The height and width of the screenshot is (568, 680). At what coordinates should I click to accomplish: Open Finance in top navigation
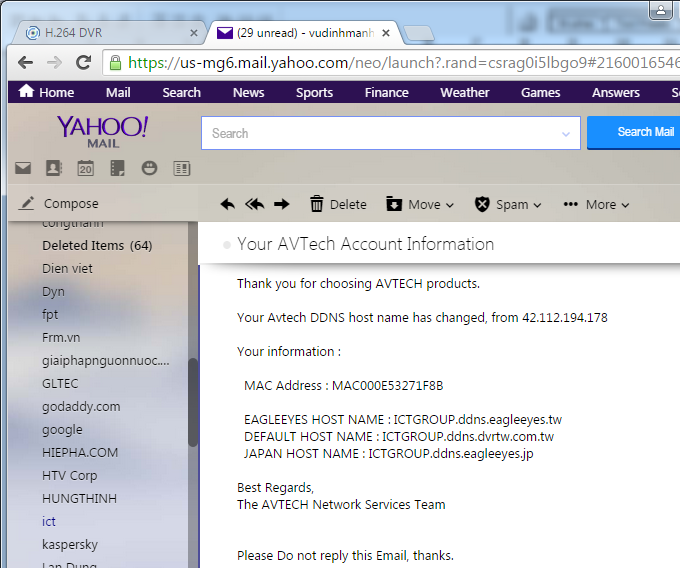[x=386, y=92]
